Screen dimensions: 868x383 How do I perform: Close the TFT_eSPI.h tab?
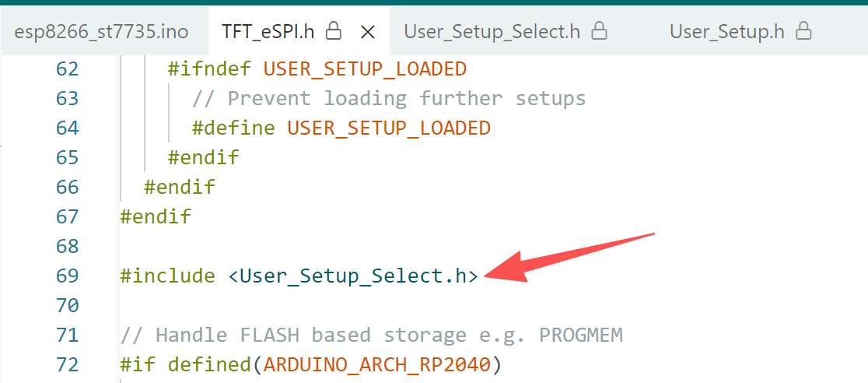pyautogui.click(x=368, y=33)
